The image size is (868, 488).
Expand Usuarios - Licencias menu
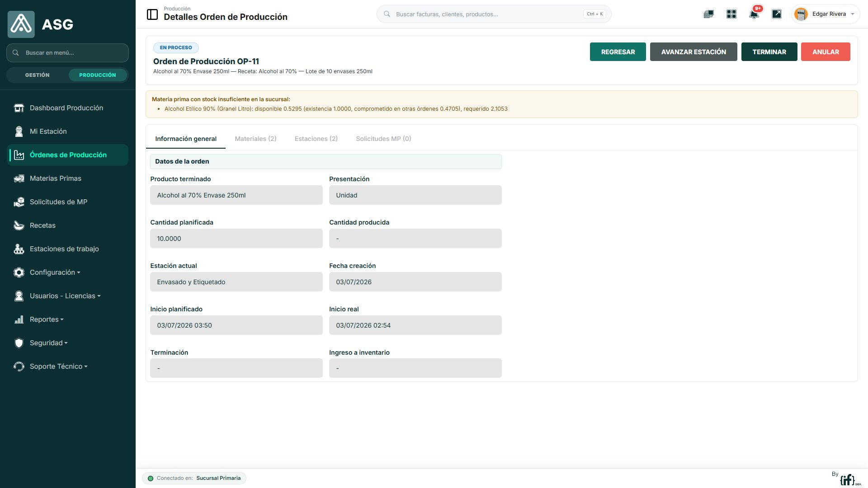point(65,296)
